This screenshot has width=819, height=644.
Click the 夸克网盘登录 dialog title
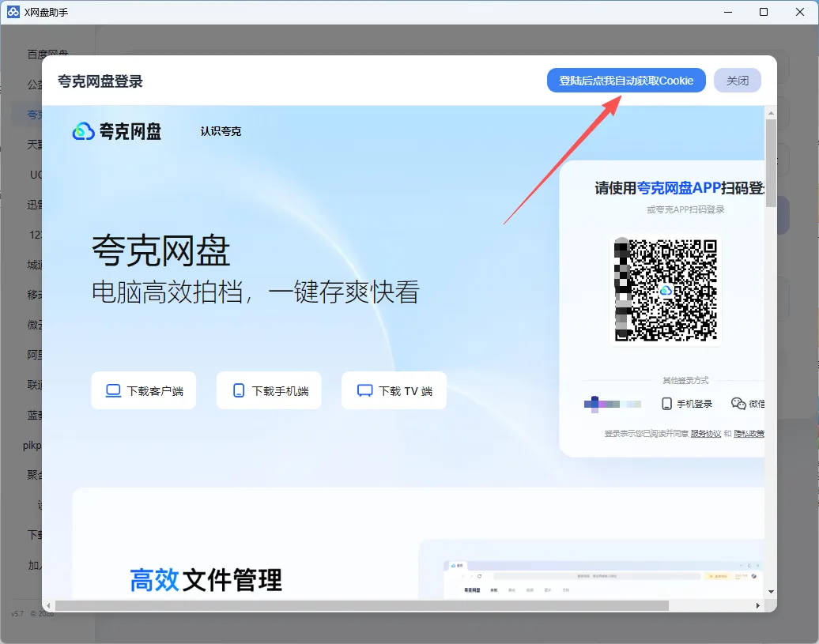pos(100,81)
